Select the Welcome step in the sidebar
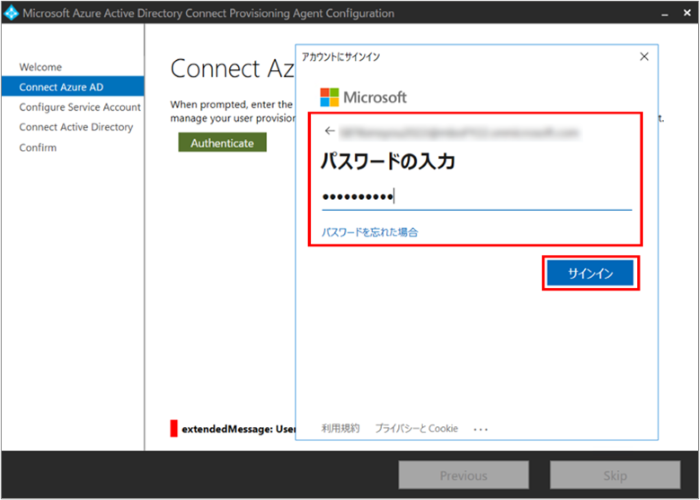Image resolution: width=700 pixels, height=500 pixels. 41,67
